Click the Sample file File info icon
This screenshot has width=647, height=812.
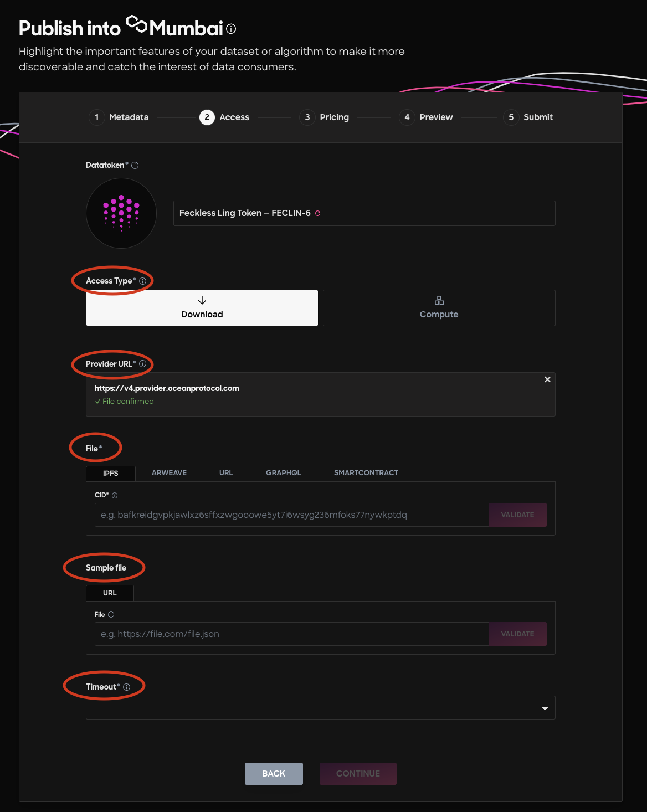pyautogui.click(x=111, y=614)
